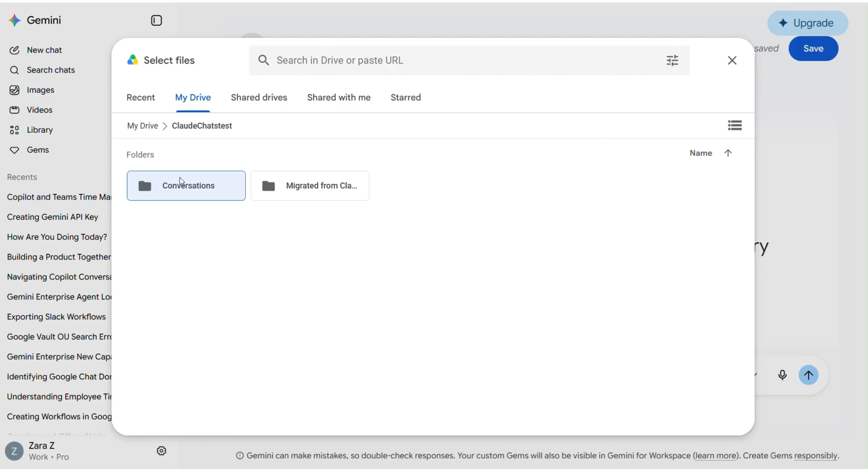
Task: Click My Drive in breadcrumb path
Action: tap(142, 126)
